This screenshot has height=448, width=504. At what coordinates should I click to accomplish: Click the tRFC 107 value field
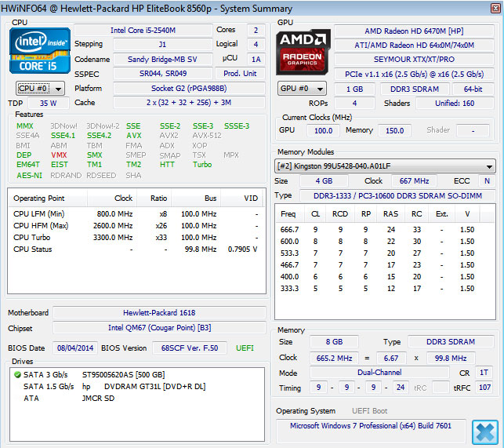click(484, 387)
